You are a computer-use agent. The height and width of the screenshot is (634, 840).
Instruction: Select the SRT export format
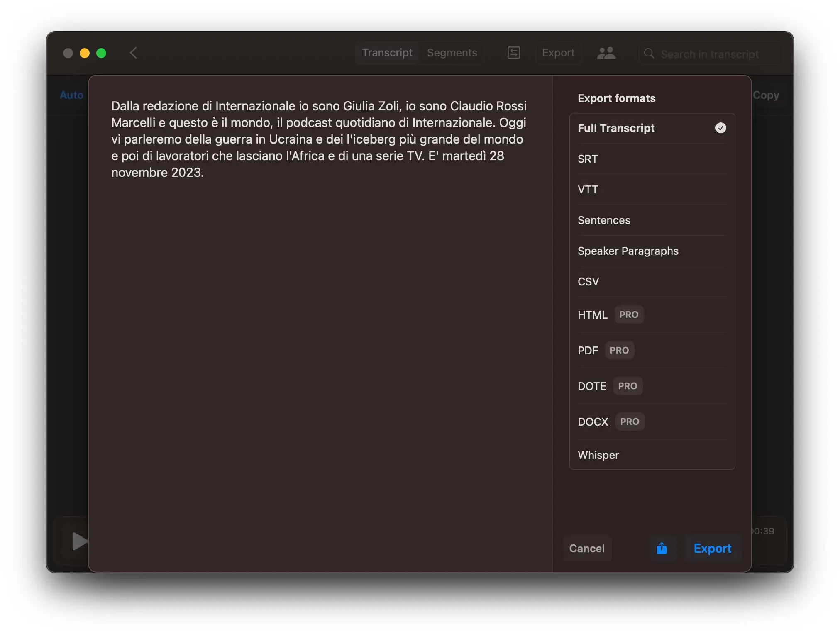point(588,158)
